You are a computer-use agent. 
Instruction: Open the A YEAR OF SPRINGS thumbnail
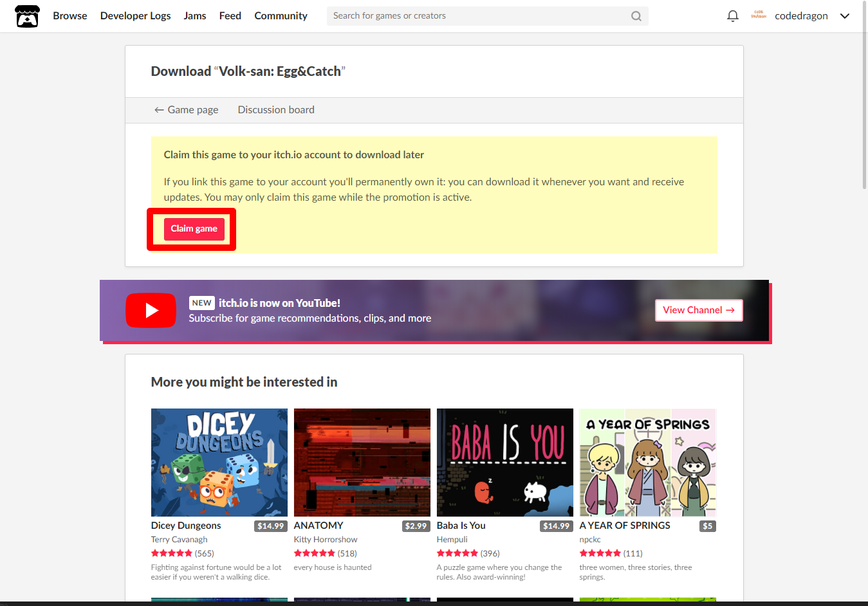pyautogui.click(x=648, y=463)
